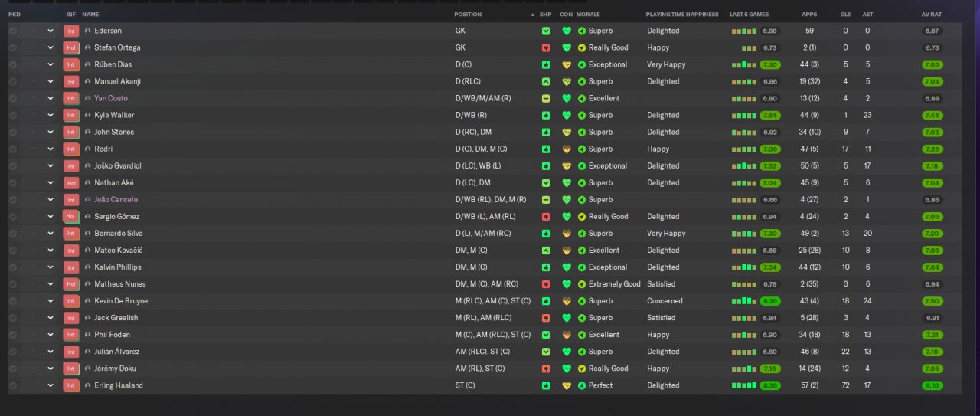Sort by the POSITION column header

tap(468, 15)
